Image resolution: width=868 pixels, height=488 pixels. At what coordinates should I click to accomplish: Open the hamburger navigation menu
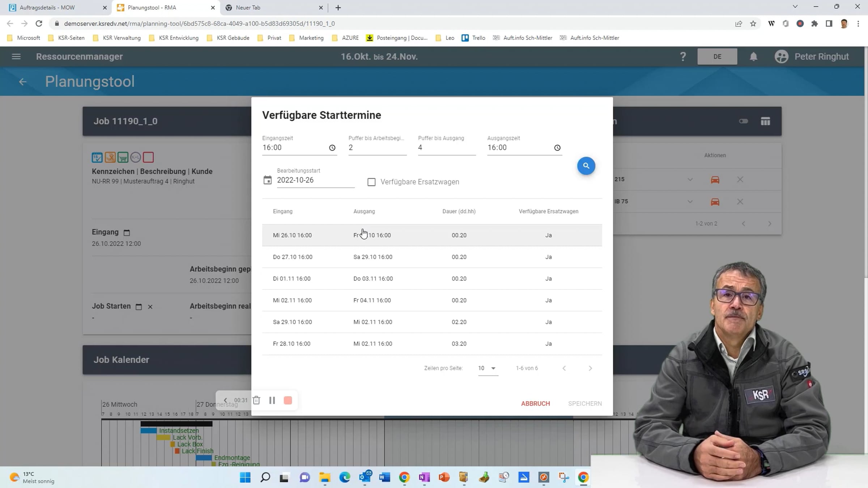[x=16, y=57]
